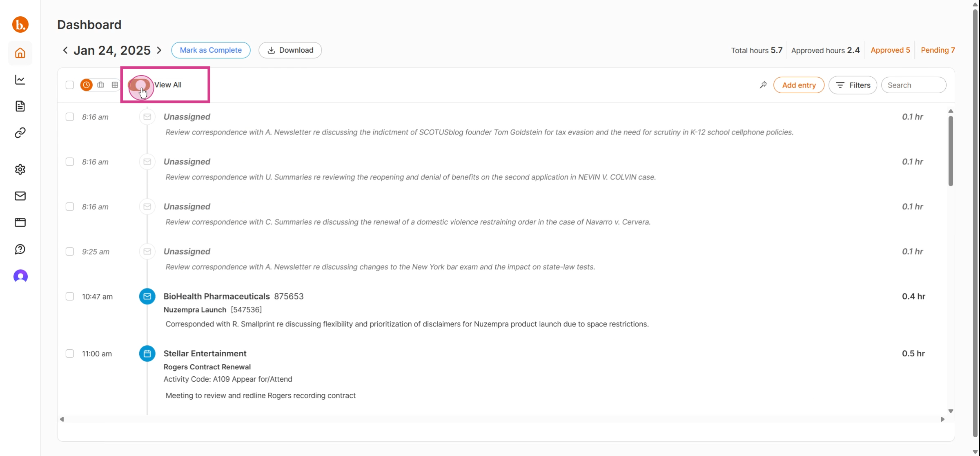This screenshot has height=456, width=980.
Task: Check the 10:47 am BioHealth entry checkbox
Action: (x=70, y=296)
